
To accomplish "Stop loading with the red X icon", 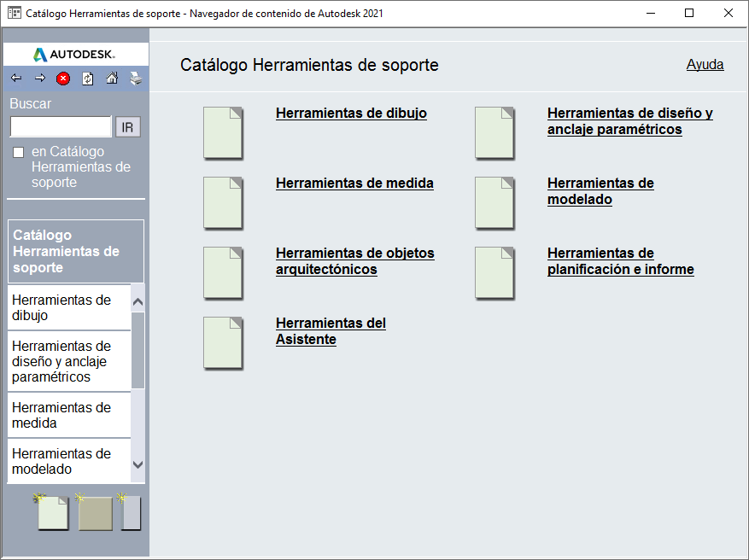I will click(x=63, y=79).
